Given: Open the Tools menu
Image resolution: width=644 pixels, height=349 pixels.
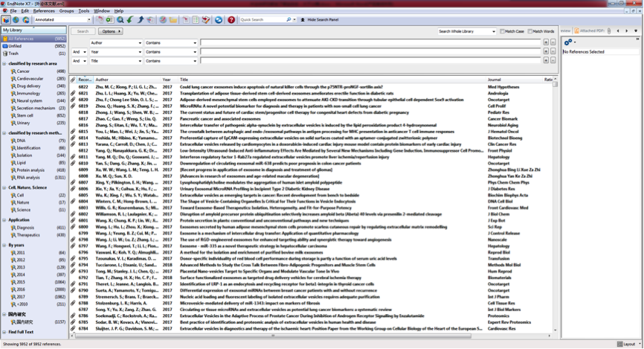Looking at the screenshot, I should click(83, 11).
